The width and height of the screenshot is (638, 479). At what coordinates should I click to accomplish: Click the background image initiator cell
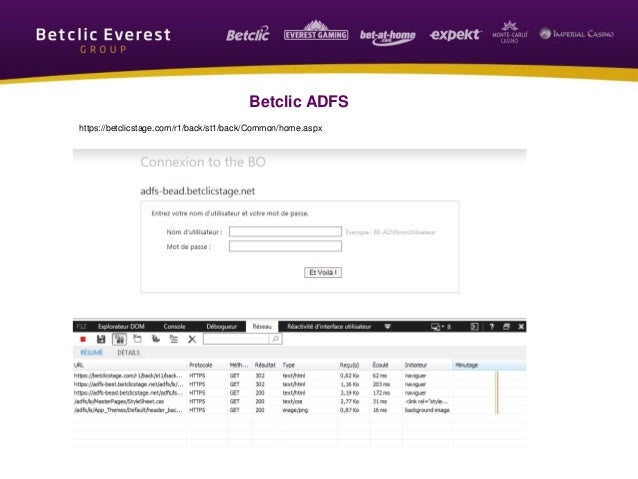pos(427,410)
